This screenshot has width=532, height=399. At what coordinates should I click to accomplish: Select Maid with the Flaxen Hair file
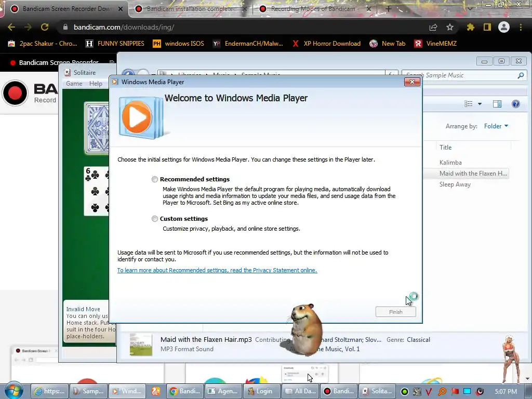point(473,174)
